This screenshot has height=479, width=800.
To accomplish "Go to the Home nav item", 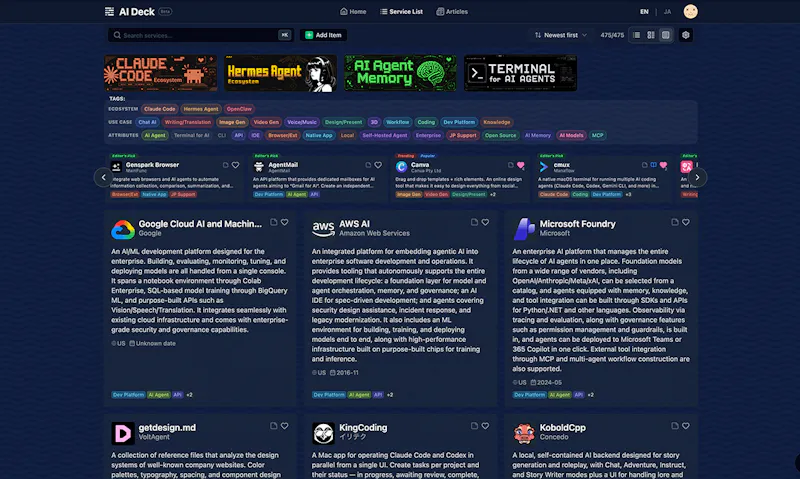I will click(353, 11).
